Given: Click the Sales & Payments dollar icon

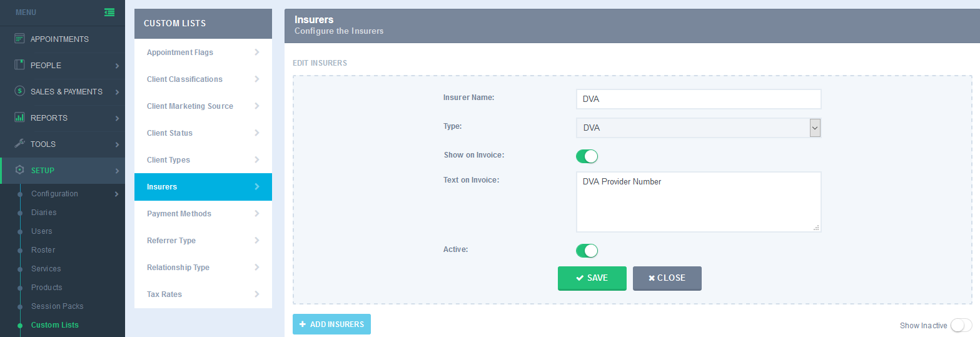Looking at the screenshot, I should coord(19,91).
